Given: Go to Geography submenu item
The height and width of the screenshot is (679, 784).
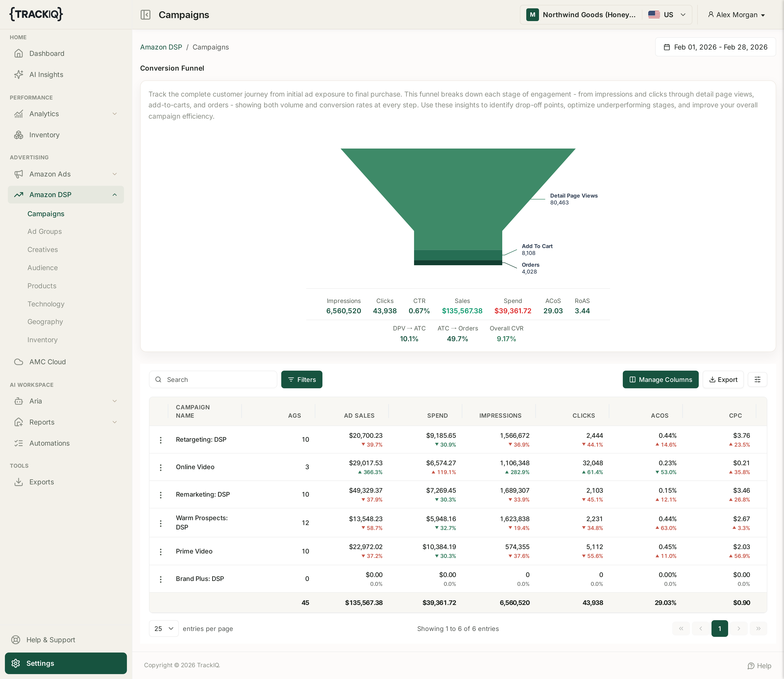Looking at the screenshot, I should [46, 322].
